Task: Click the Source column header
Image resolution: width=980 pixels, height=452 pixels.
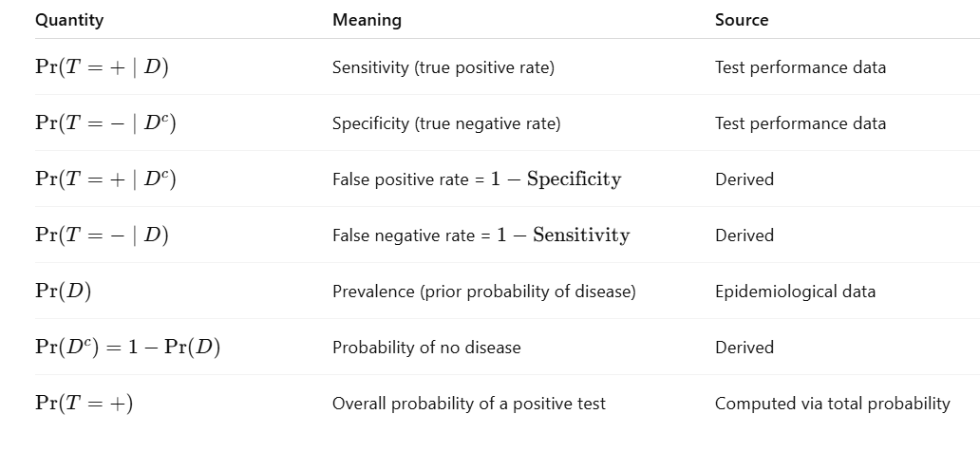Action: (742, 19)
